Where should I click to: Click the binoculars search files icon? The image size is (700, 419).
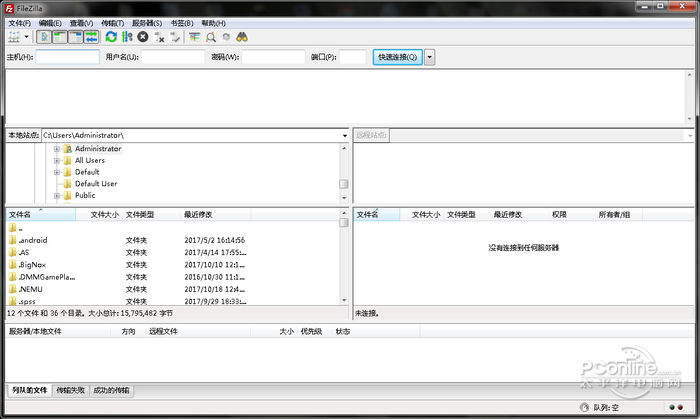[242, 37]
